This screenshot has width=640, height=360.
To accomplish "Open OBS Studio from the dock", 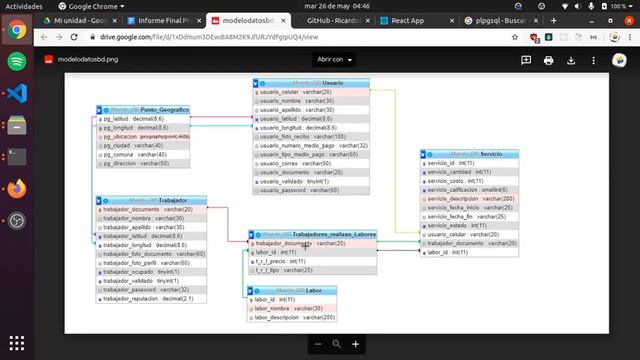I will coord(17,221).
